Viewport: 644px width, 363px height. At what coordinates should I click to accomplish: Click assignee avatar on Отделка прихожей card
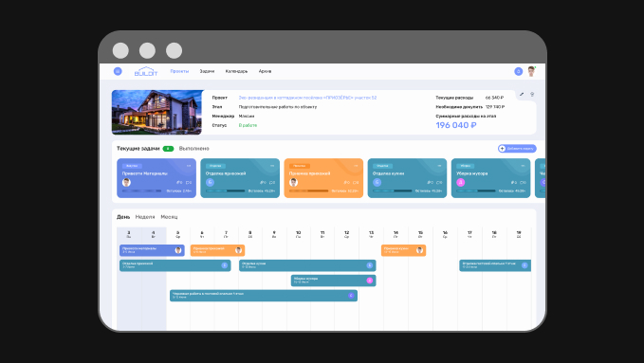click(x=210, y=182)
